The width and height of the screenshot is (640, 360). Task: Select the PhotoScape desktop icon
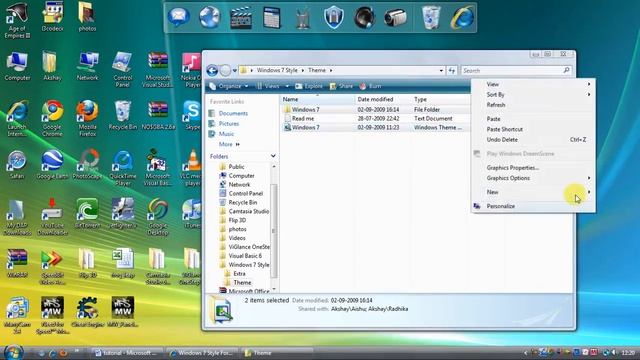(87, 165)
